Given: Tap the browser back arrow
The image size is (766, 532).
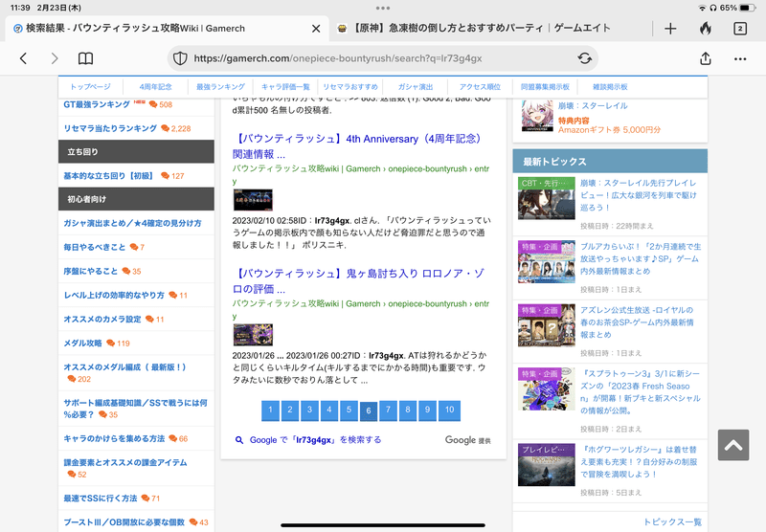Looking at the screenshot, I should coord(23,58).
